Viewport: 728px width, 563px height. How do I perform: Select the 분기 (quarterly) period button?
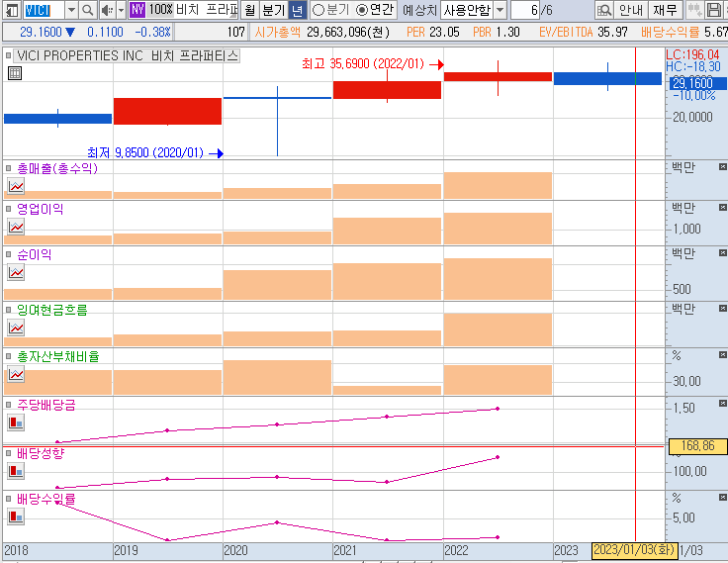(273, 10)
